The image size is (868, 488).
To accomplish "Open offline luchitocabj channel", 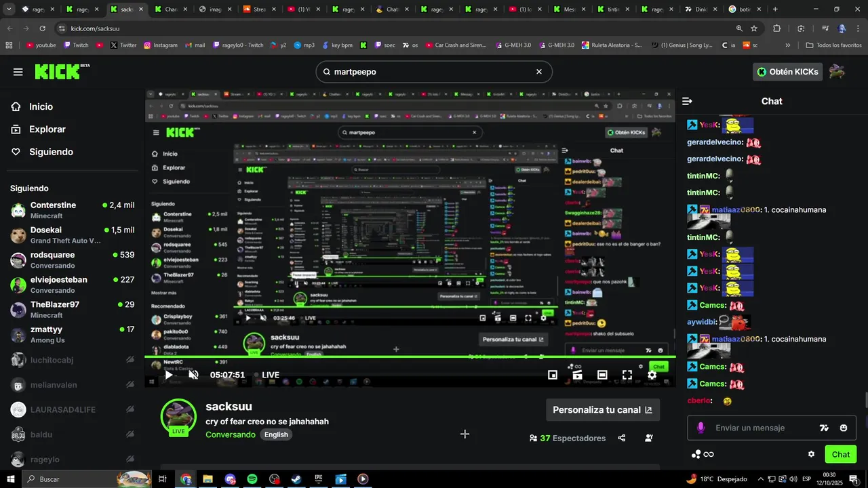I will tap(72, 360).
